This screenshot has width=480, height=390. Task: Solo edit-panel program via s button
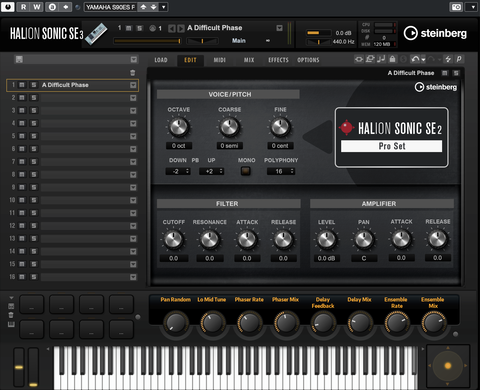pos(456,73)
